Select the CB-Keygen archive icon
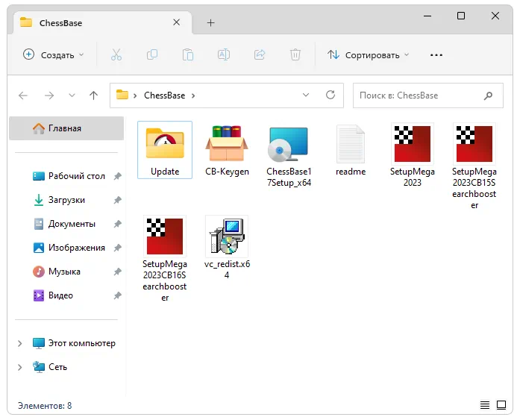 click(x=227, y=143)
